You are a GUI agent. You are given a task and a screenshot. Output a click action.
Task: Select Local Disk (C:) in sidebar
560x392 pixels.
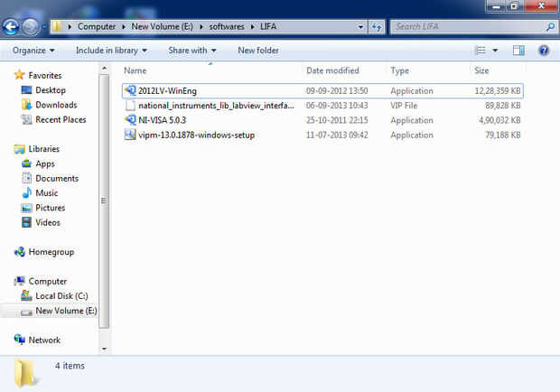(x=61, y=296)
